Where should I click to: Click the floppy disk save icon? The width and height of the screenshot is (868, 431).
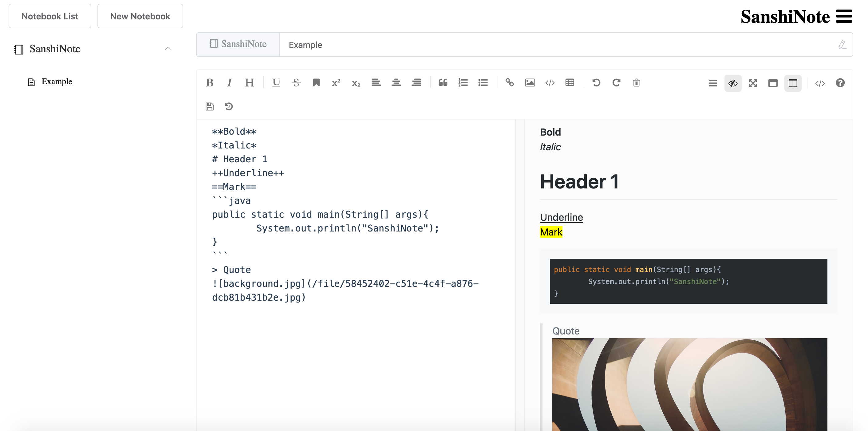pos(210,106)
